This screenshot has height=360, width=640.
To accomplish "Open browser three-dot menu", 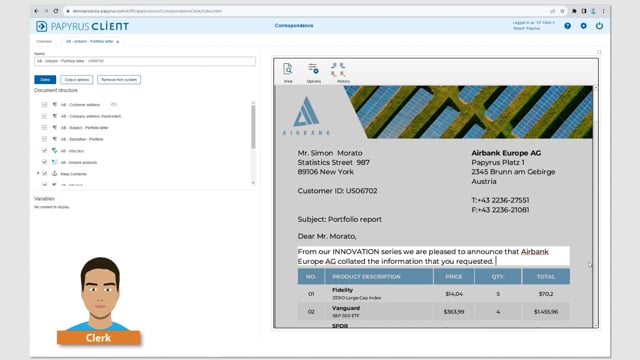I will [x=603, y=11].
